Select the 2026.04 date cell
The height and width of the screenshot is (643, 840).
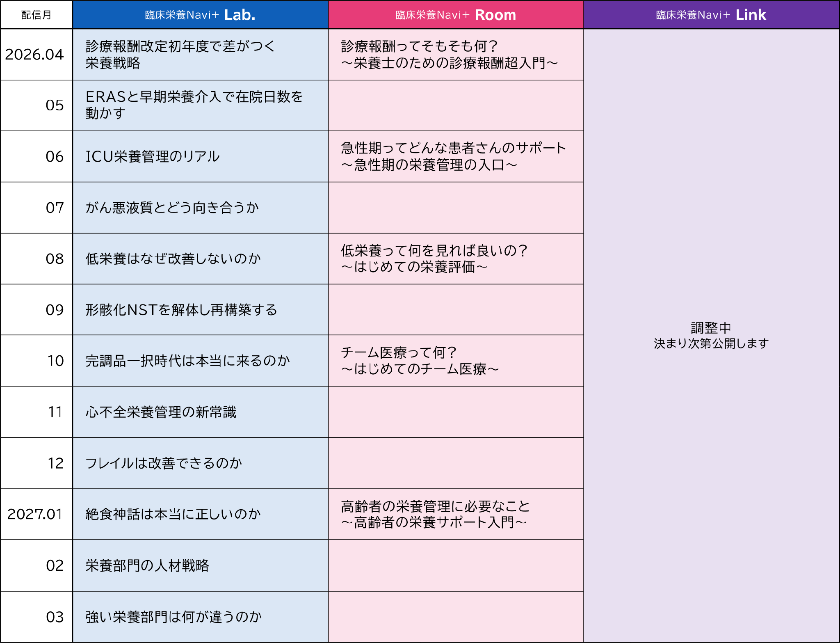tap(35, 55)
